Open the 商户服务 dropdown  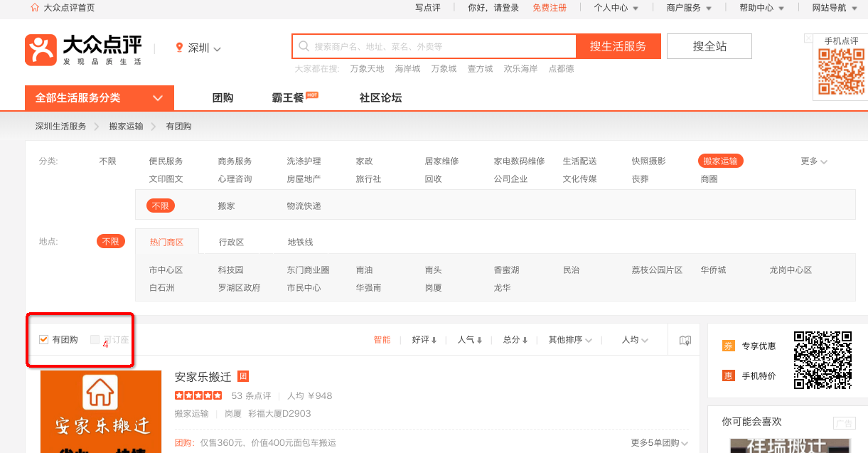tap(689, 8)
